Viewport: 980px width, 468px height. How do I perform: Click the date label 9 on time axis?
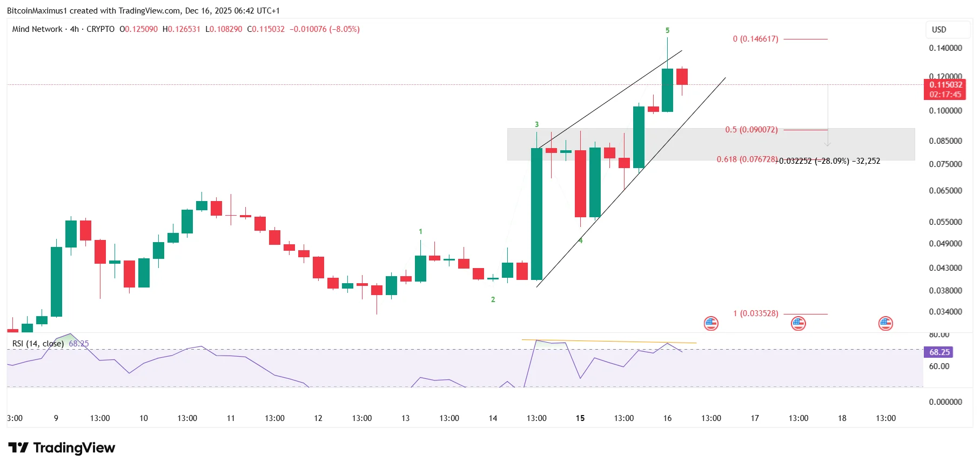click(x=56, y=418)
